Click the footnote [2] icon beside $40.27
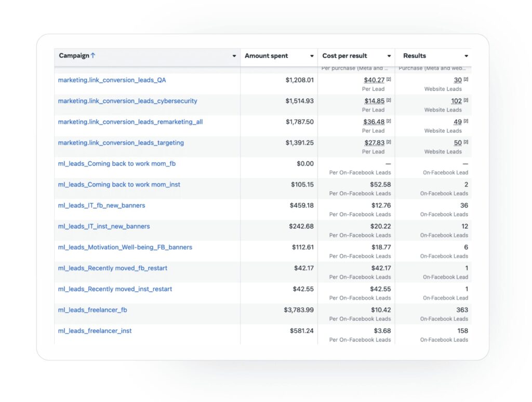Viewport: 532px width, 402px height. pos(389,79)
